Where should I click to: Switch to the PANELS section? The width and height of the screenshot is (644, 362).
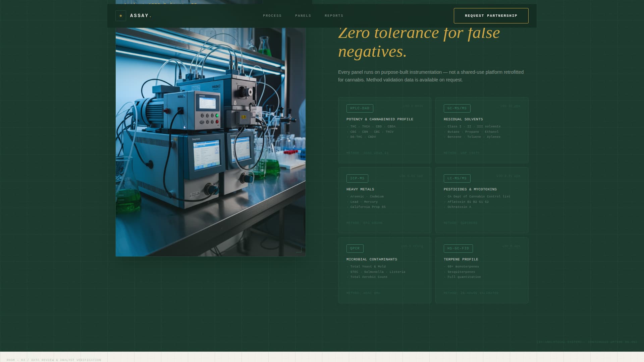pos(303,15)
